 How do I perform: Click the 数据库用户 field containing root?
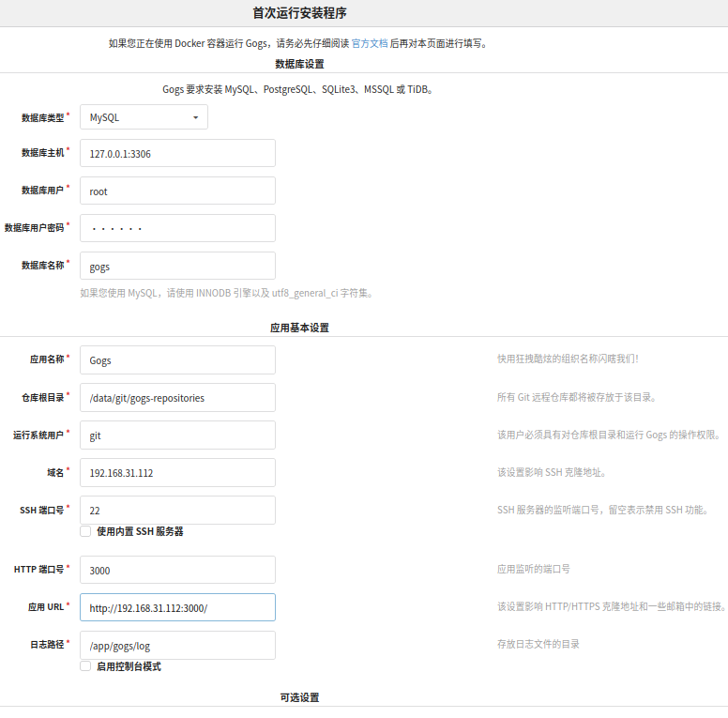tap(178, 191)
